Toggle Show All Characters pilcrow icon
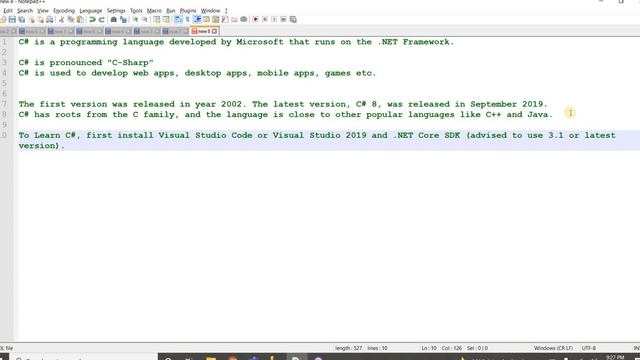This screenshot has height=360, width=640. [x=187, y=20]
